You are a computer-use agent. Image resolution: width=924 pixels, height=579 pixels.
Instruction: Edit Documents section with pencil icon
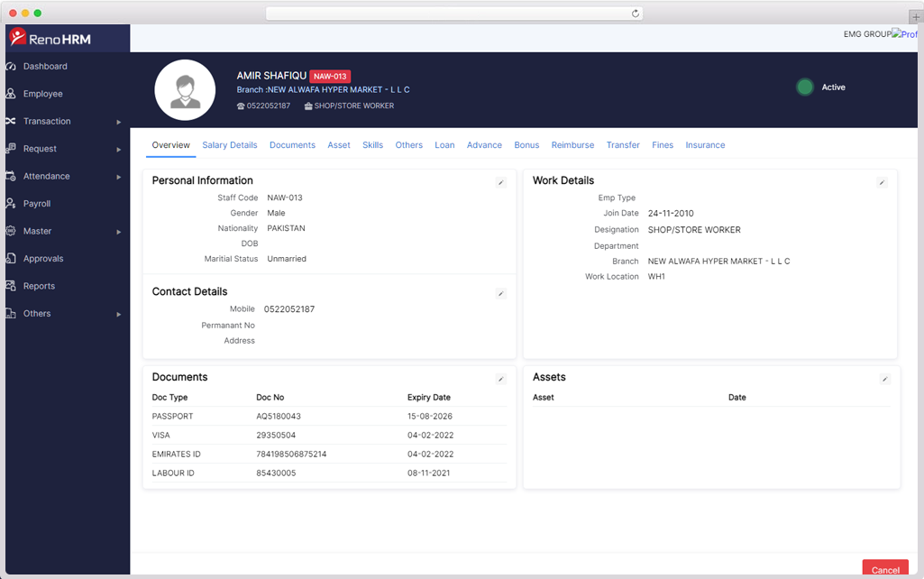pyautogui.click(x=501, y=379)
